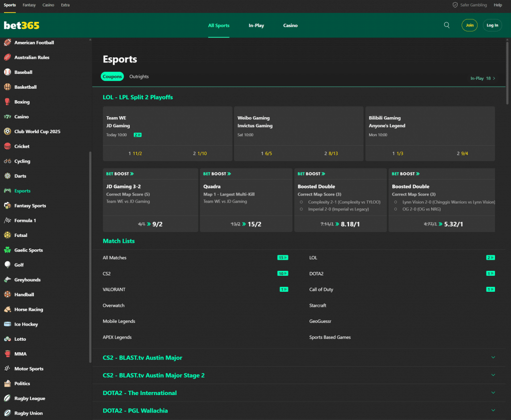Viewport: 511px width, 420px height.
Task: Click the American Football icon in sidebar
Action: [x=7, y=42]
